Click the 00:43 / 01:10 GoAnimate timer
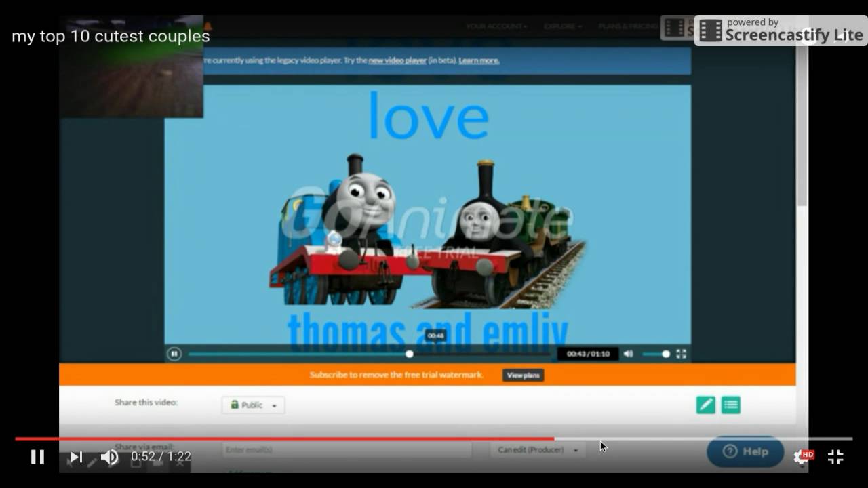 [588, 354]
